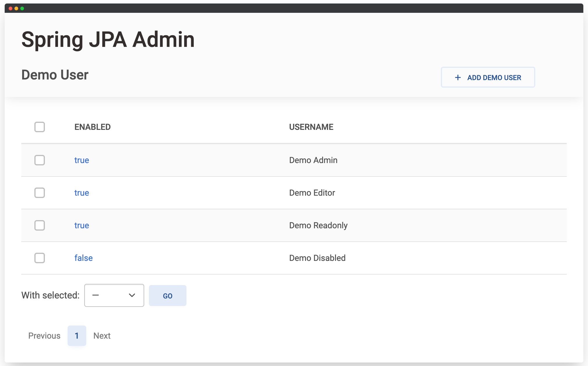Open the true link for Demo Readonly
Image resolution: width=588 pixels, height=366 pixels.
(x=82, y=225)
